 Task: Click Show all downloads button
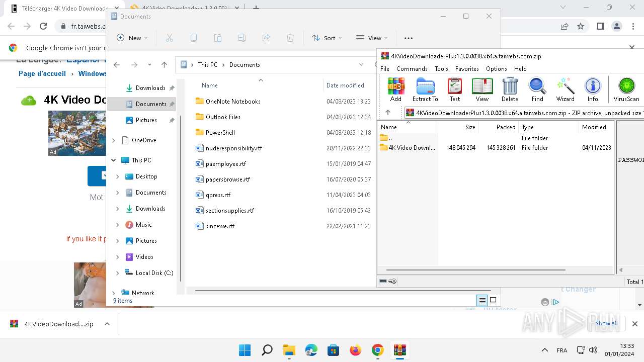pos(606,323)
